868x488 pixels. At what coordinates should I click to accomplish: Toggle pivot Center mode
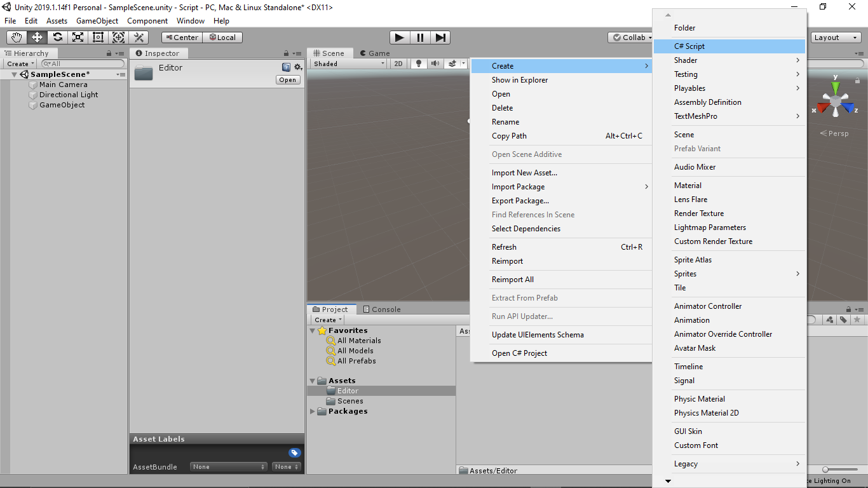coord(182,37)
